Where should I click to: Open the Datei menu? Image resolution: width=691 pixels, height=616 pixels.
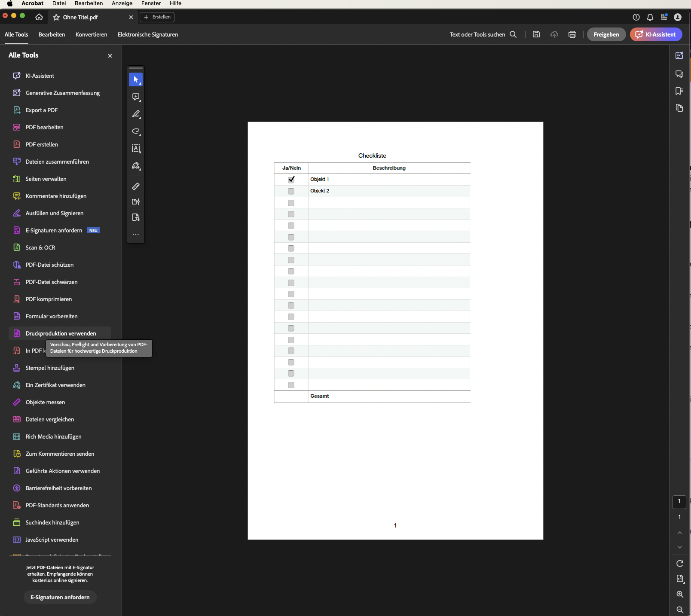coord(59,3)
